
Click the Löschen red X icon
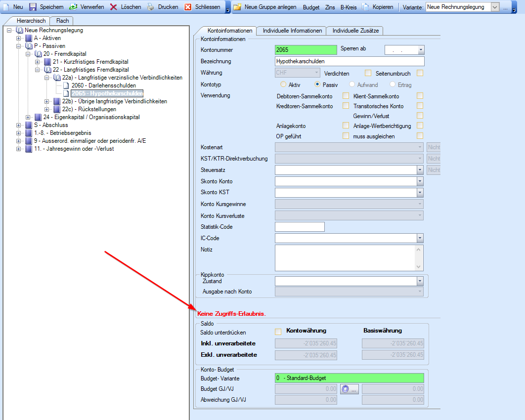[114, 7]
